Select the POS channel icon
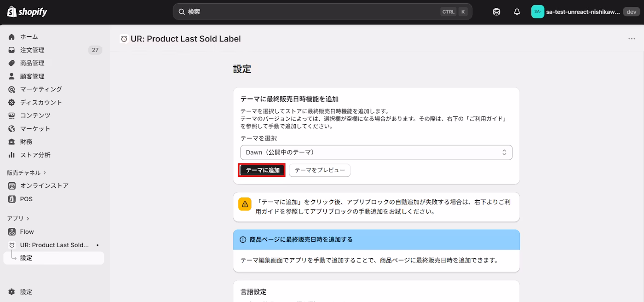This screenshot has height=302, width=644. [x=11, y=199]
